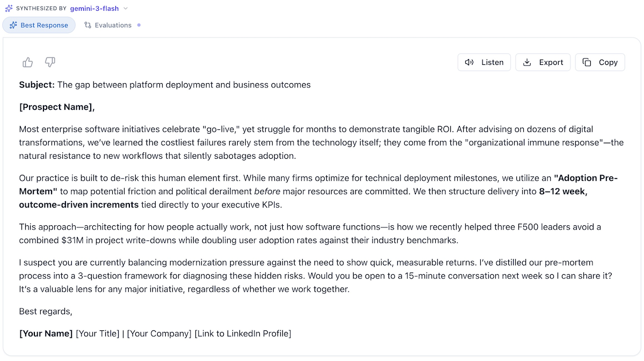Click the bold Subject label text
Image resolution: width=644 pixels, height=361 pixels.
36,85
